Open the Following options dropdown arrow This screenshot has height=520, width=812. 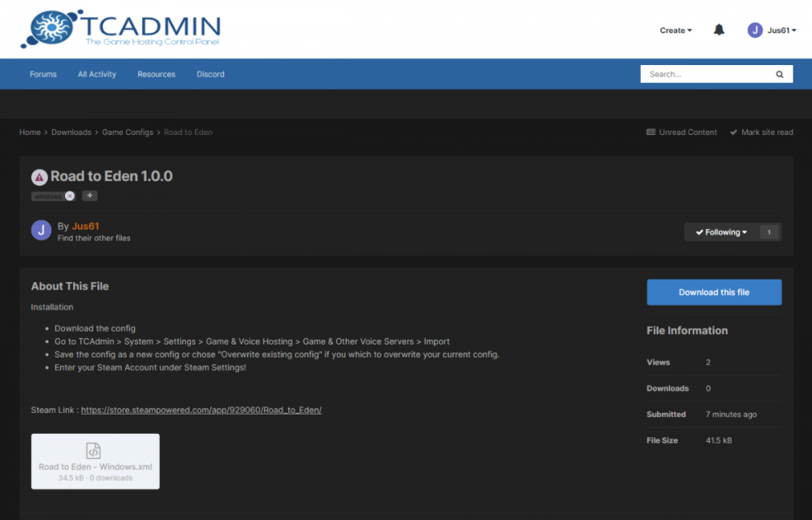pos(745,232)
